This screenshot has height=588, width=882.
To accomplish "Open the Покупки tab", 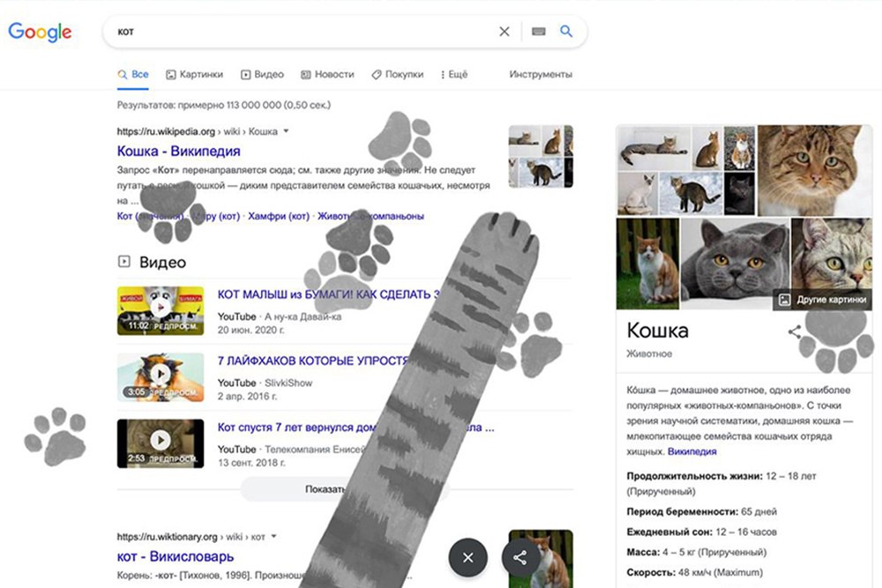I will pos(397,75).
